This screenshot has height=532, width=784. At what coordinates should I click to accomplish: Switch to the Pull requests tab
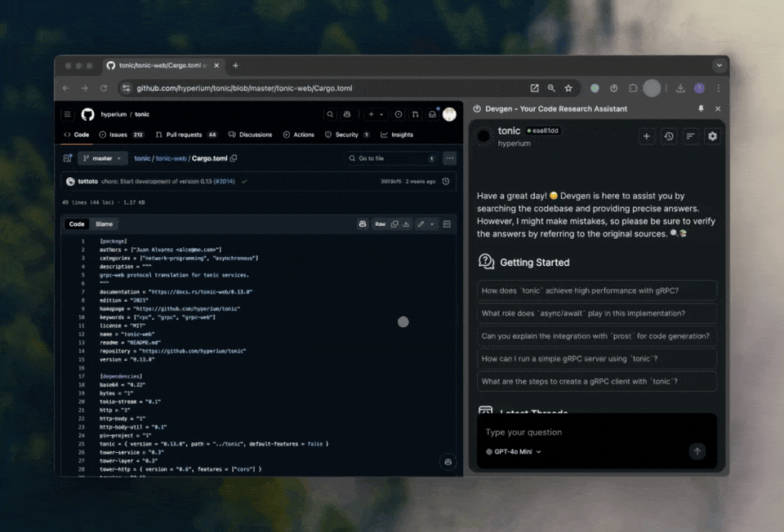pyautogui.click(x=185, y=135)
